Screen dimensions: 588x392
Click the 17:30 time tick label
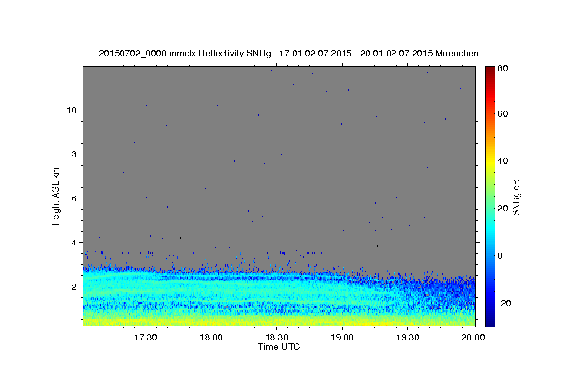click(x=146, y=337)
